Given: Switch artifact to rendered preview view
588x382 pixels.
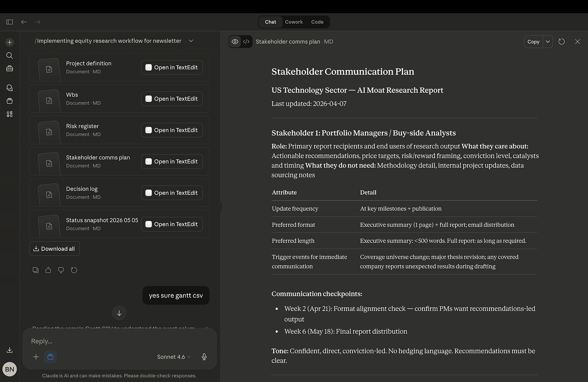Looking at the screenshot, I should (x=235, y=42).
